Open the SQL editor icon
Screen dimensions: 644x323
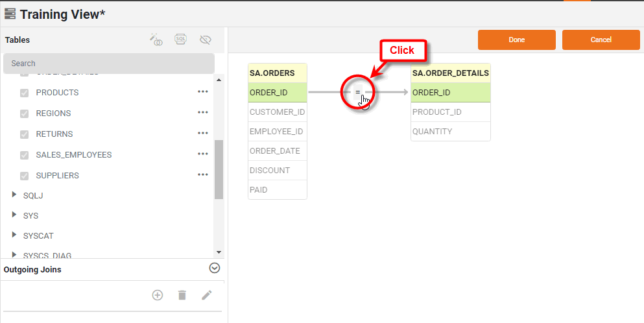click(x=181, y=40)
